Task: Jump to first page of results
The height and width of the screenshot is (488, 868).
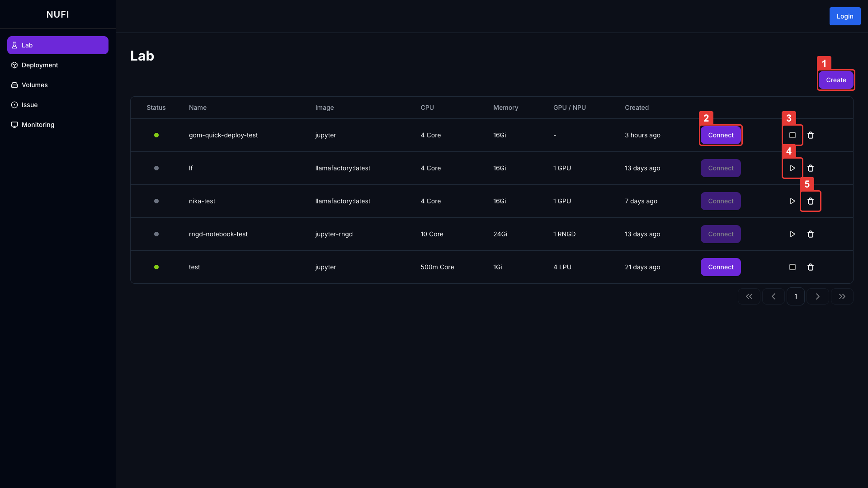Action: pos(749,296)
